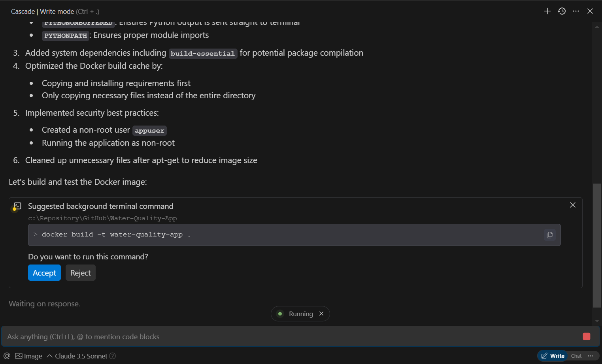Click the @ mention icon
Image resolution: width=602 pixels, height=364 pixels.
7,356
